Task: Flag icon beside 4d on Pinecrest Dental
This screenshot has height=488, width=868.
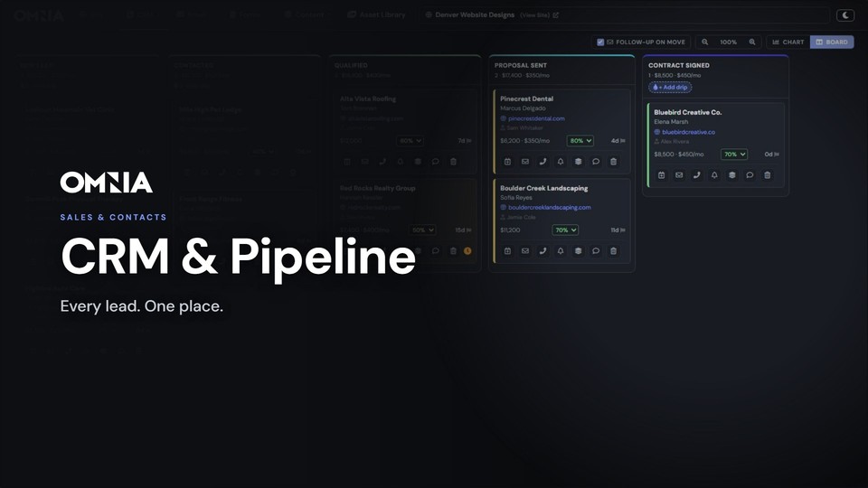Action: [x=623, y=141]
